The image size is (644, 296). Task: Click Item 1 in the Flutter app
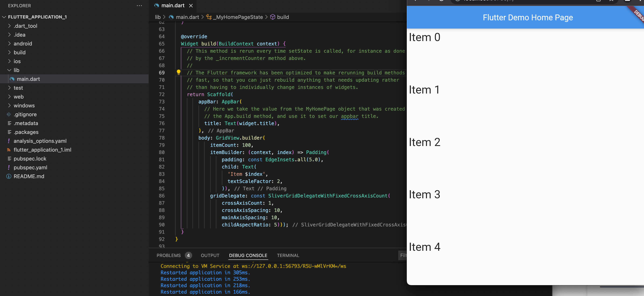coord(424,90)
